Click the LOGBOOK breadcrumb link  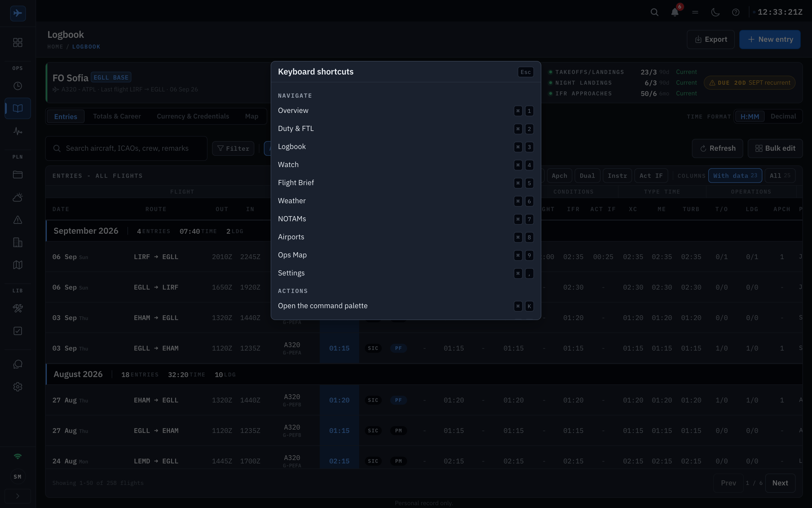(x=86, y=47)
